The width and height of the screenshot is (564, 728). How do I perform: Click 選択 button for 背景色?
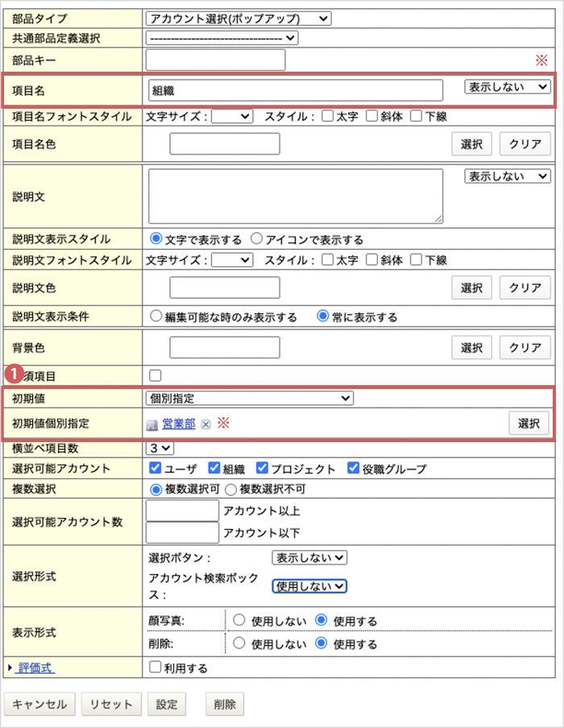point(471,348)
